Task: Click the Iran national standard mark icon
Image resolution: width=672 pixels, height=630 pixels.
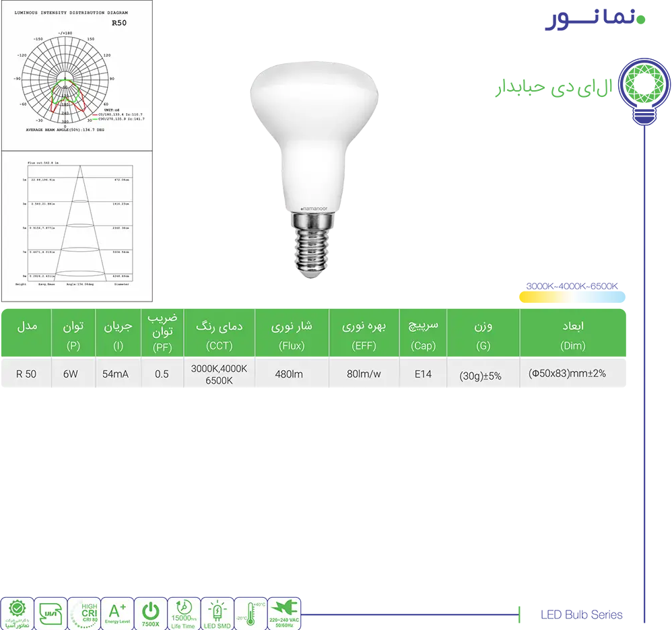Action: coord(51,613)
